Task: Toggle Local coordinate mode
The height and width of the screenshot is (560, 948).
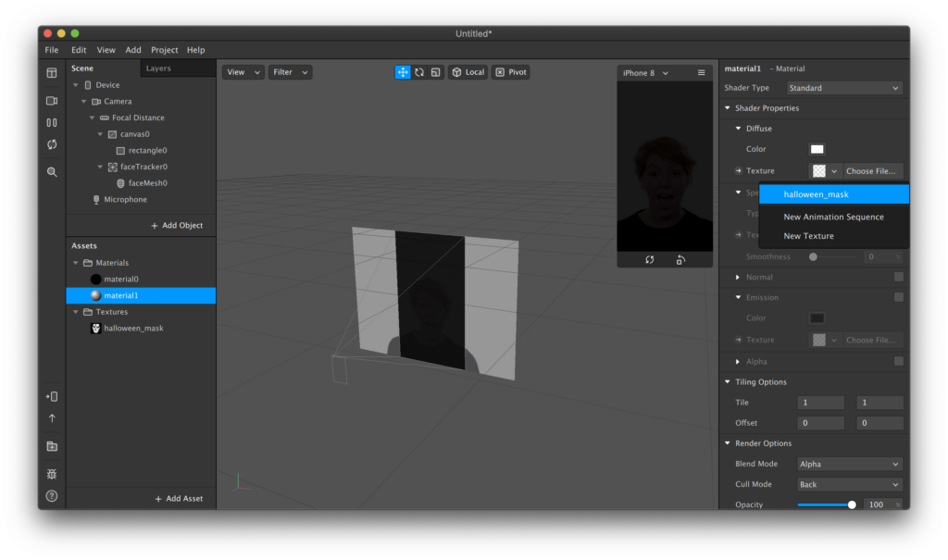Action: pyautogui.click(x=468, y=72)
